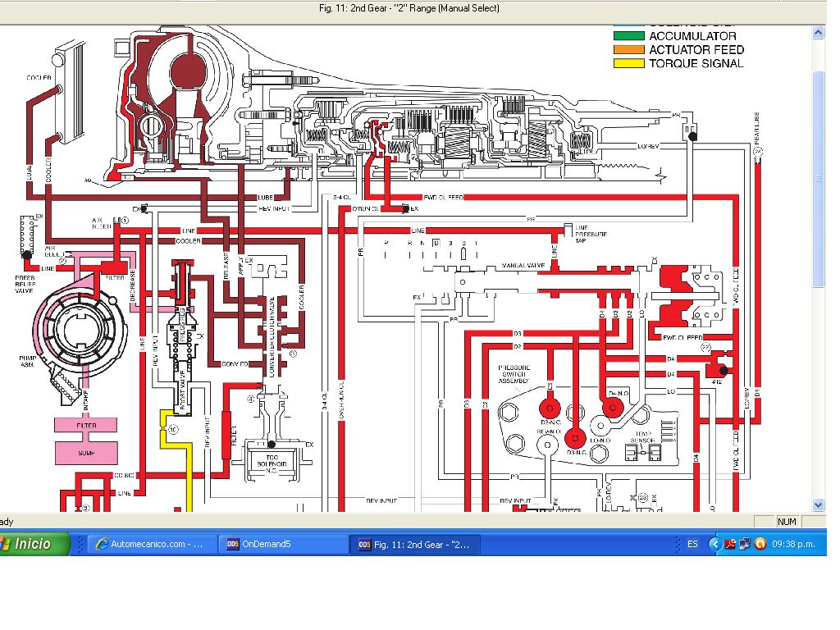The image size is (840, 630).
Task: Switch to the Automecanico.com browser window
Action: point(152,544)
